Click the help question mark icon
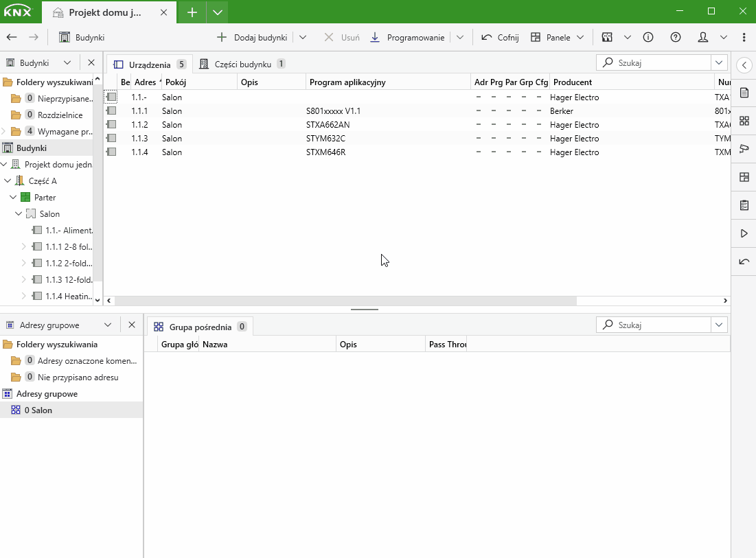756x558 pixels. 675,37
